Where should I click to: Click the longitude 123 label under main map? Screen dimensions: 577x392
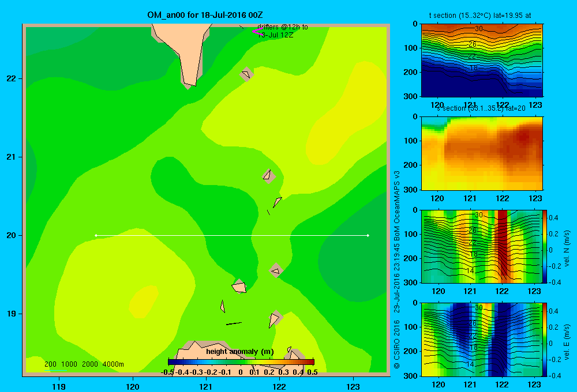[x=353, y=386]
